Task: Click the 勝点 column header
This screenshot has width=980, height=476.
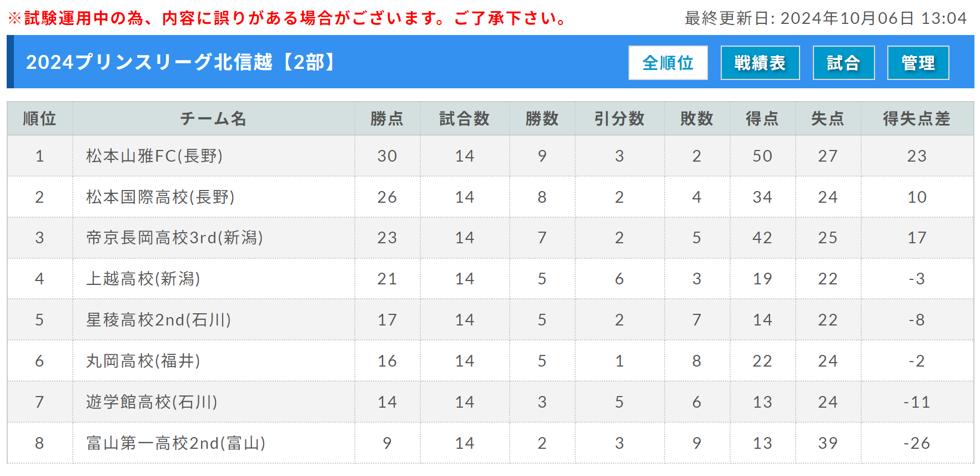Action: (x=387, y=118)
